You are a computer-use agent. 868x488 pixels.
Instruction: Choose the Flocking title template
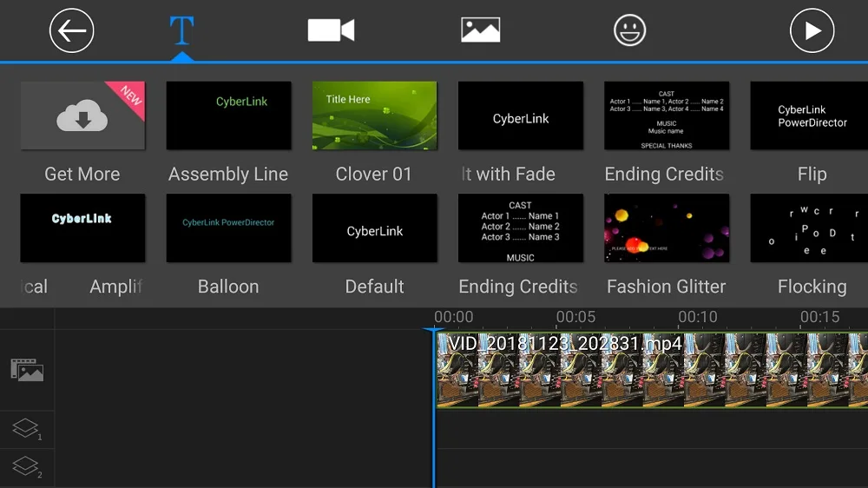point(809,228)
